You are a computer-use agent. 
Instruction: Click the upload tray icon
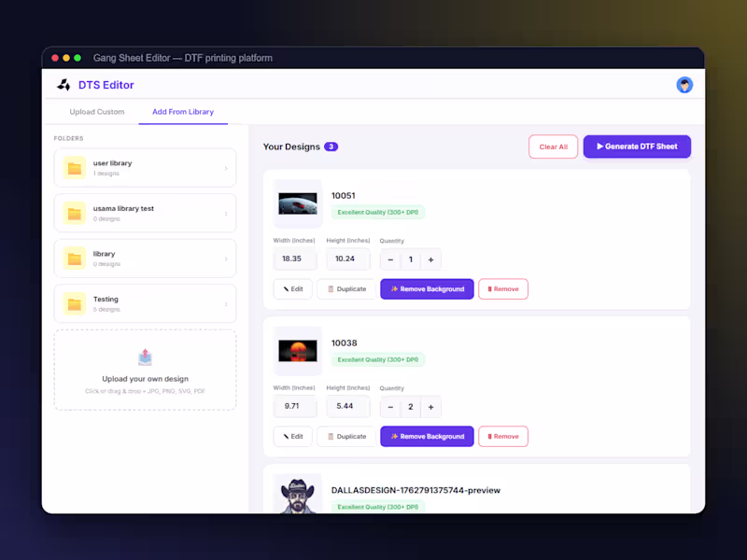click(x=146, y=357)
